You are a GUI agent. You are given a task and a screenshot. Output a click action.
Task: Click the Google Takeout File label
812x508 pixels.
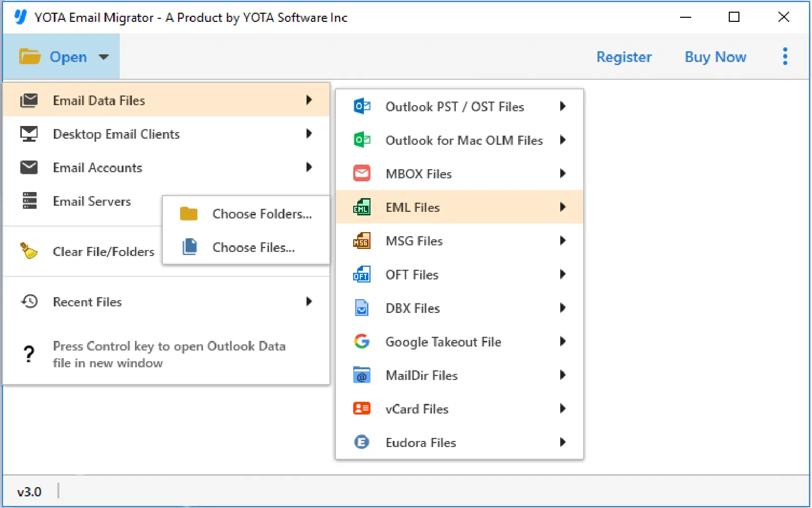pos(444,342)
